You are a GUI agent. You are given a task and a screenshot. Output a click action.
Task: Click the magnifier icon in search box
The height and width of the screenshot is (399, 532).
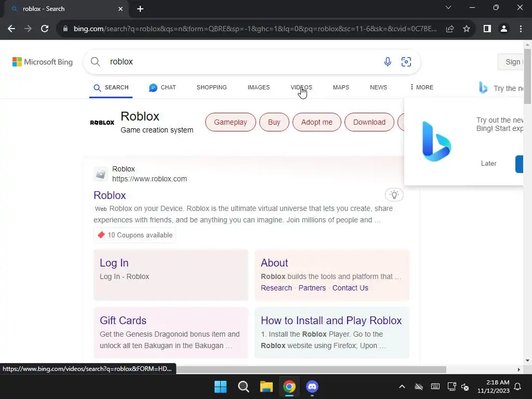point(96,62)
